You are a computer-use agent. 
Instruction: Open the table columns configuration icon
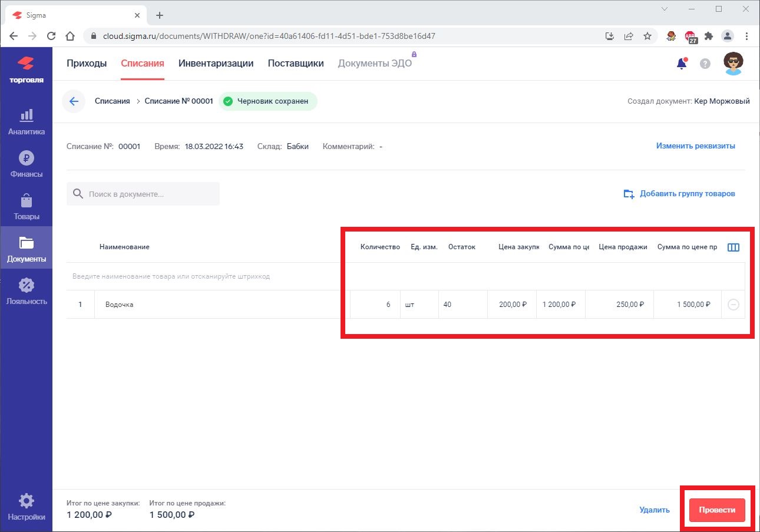pos(733,247)
